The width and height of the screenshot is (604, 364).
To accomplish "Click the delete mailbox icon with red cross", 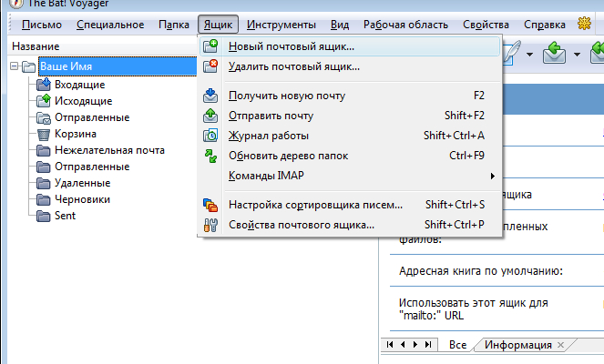I will (210, 66).
